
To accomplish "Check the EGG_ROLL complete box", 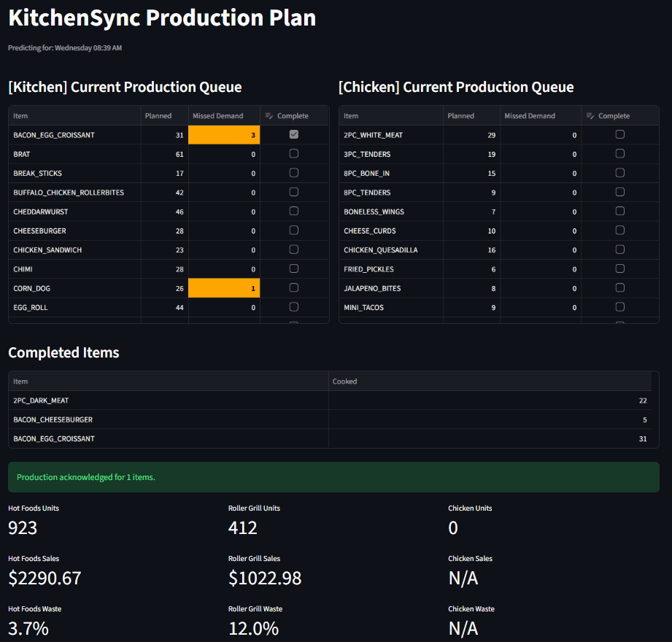I will pyautogui.click(x=293, y=307).
